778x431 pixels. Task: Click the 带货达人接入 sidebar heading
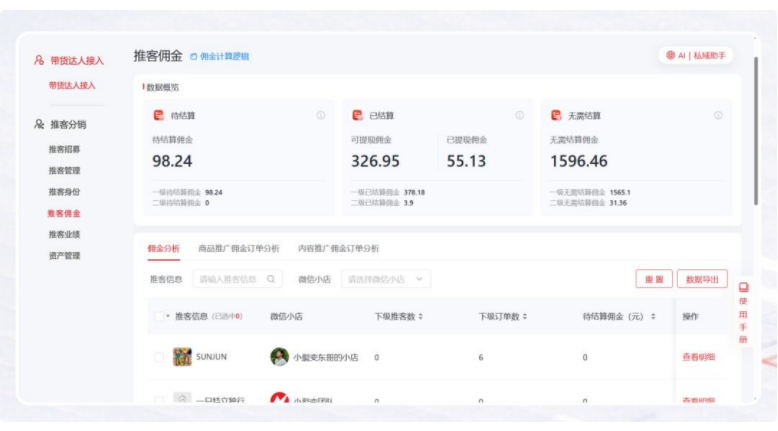[77, 61]
